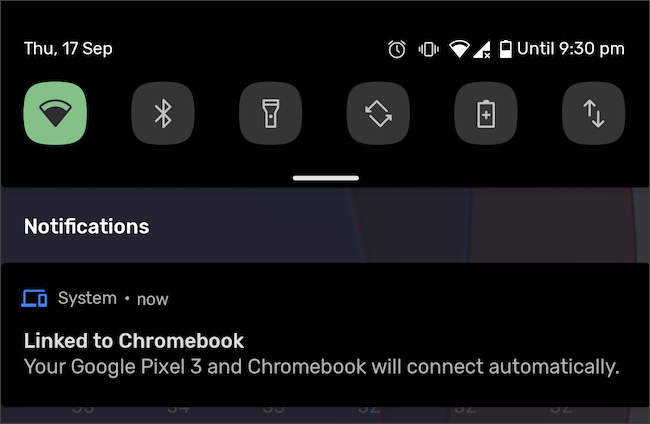
Task: Tap the blue connected devices icon
Action: coord(34,298)
